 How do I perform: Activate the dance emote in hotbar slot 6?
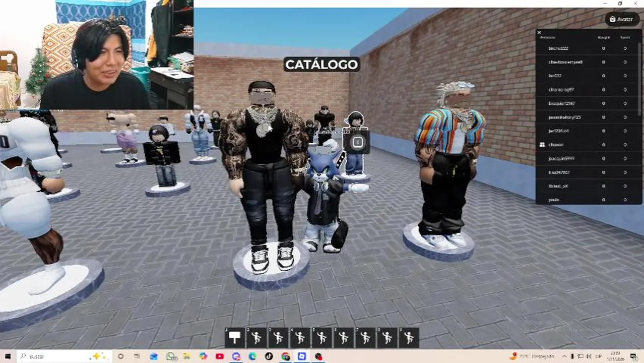click(344, 337)
